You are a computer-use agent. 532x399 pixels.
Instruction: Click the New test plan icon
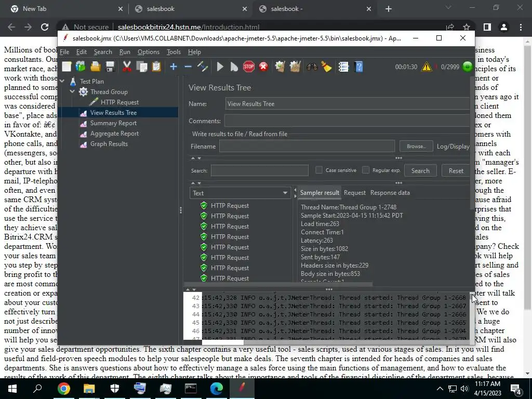click(x=66, y=66)
